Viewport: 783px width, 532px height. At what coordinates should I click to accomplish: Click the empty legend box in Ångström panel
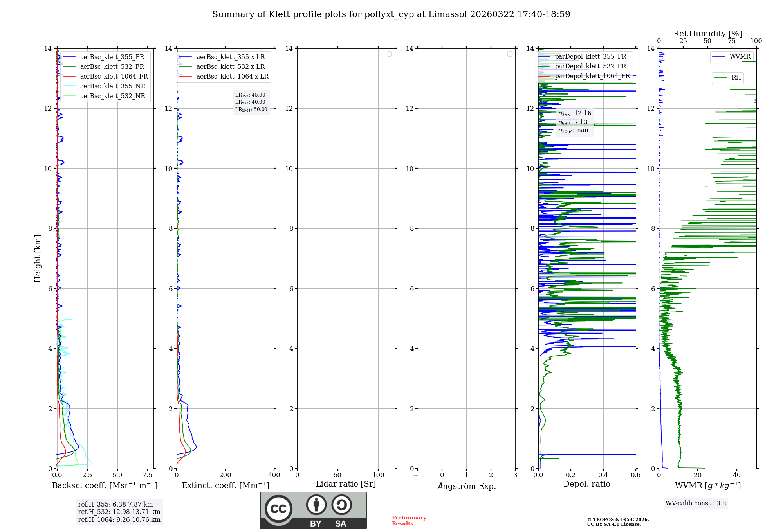510,54
